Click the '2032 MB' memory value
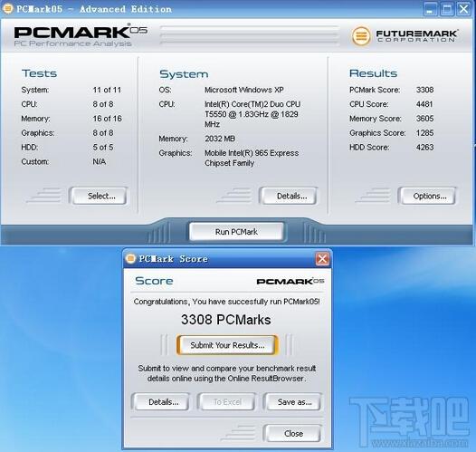Viewport: 476px width, 452px height. tap(220, 139)
